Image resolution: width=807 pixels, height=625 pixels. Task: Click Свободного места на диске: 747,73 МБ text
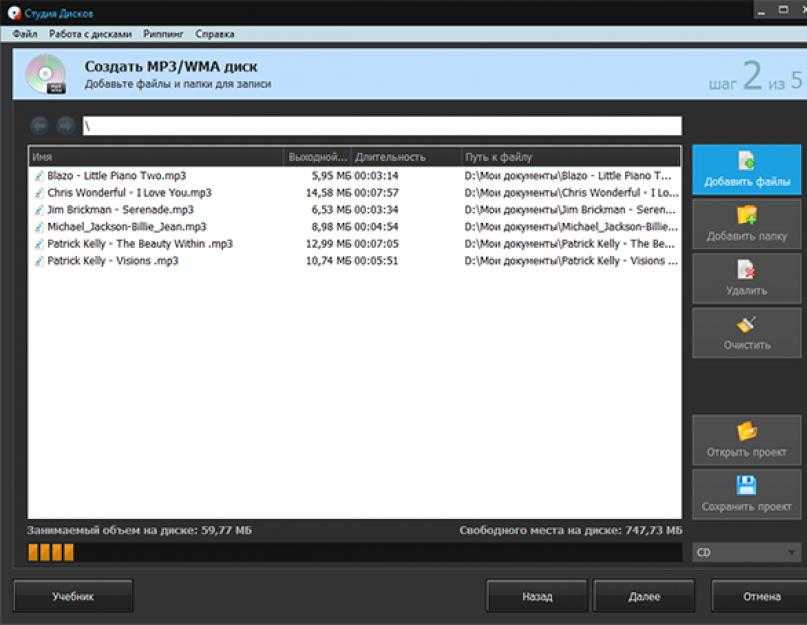[x=571, y=530]
